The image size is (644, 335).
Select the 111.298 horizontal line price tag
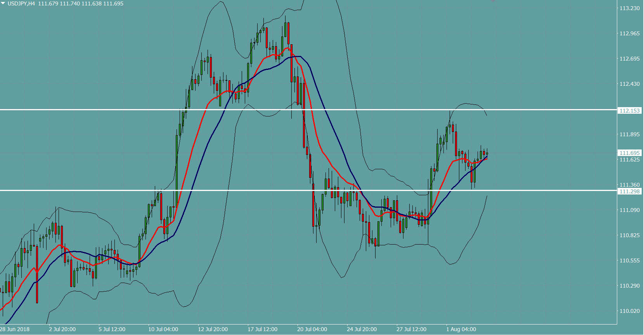click(x=629, y=191)
